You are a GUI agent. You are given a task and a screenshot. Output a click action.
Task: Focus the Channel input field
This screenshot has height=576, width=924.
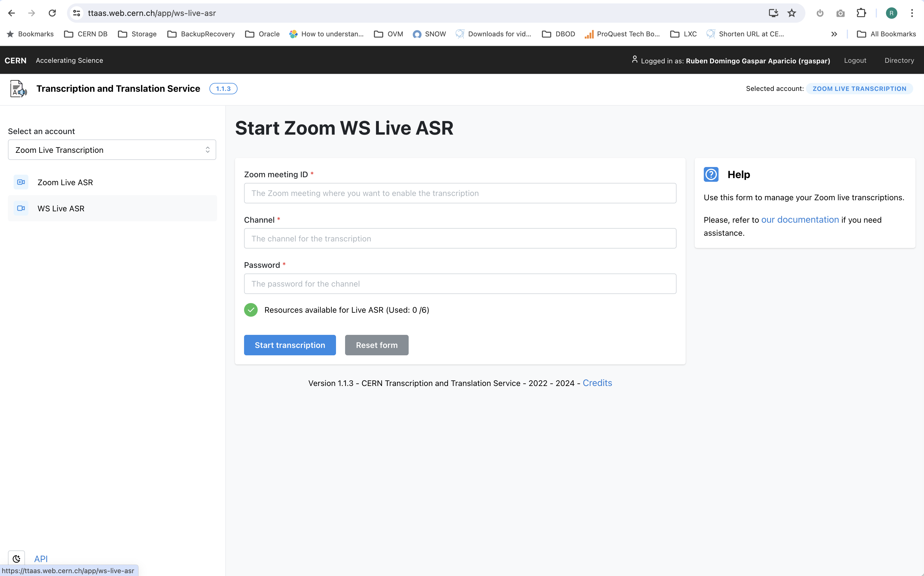(460, 239)
